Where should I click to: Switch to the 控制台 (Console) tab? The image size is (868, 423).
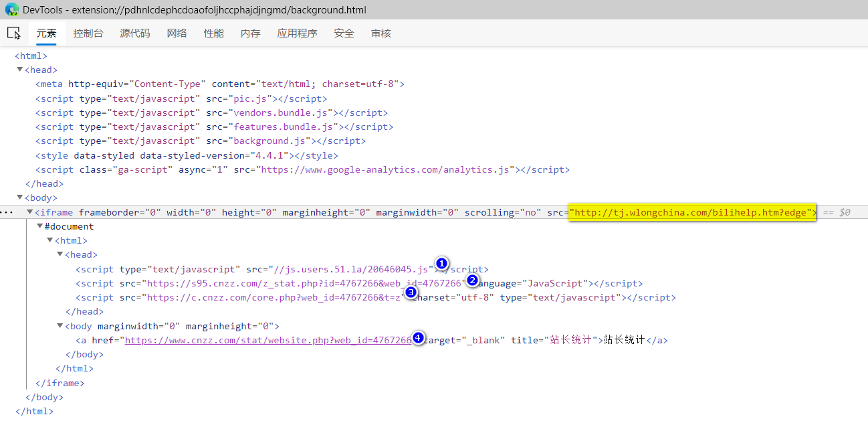pos(88,33)
